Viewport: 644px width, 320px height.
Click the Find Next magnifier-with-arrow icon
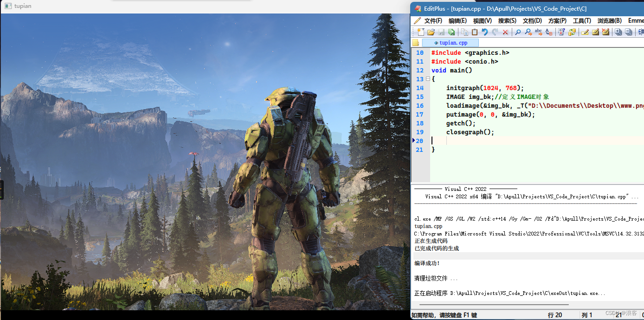(528, 32)
